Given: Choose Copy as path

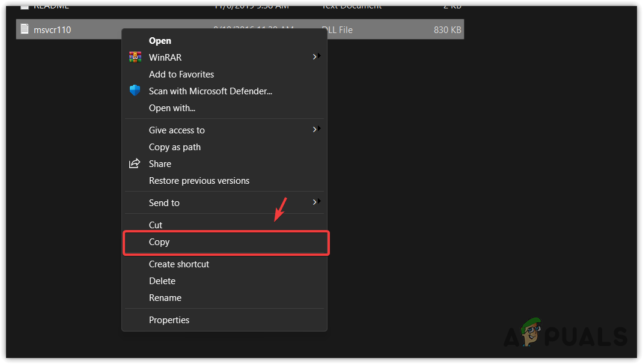Looking at the screenshot, I should click(175, 147).
